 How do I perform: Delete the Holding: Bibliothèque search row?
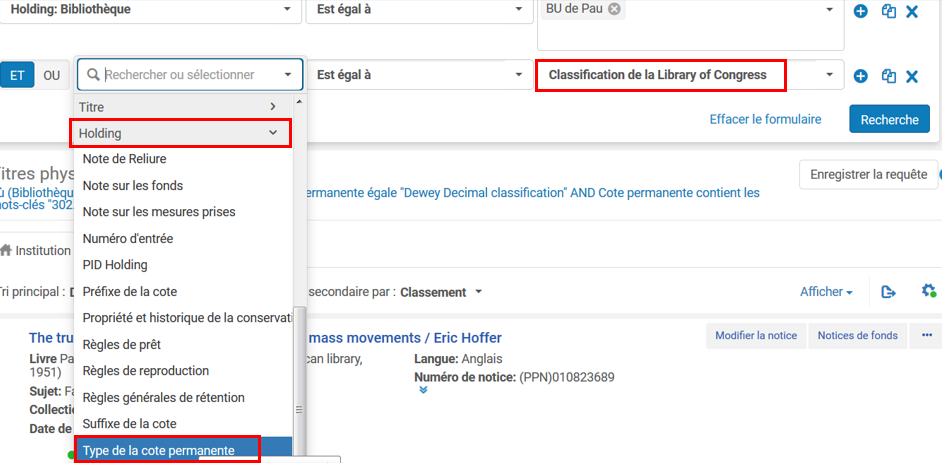pos(912,11)
